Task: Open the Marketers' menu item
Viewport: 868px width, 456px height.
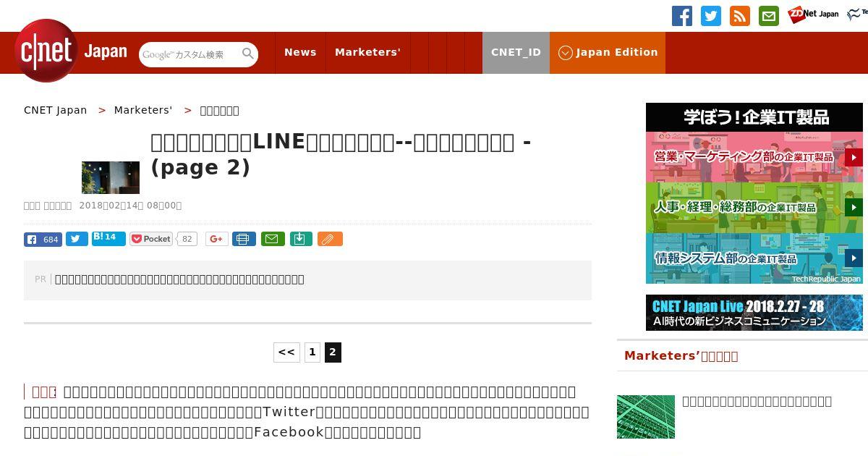Action: (x=367, y=52)
